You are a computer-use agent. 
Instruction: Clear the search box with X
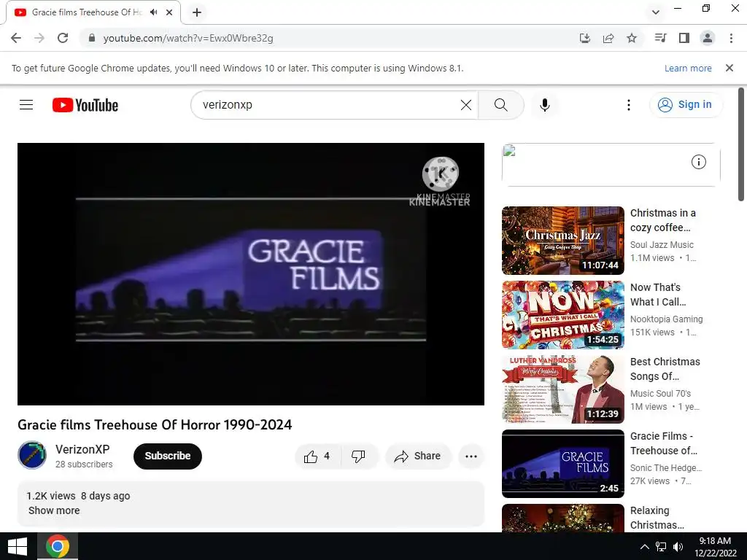coord(466,105)
